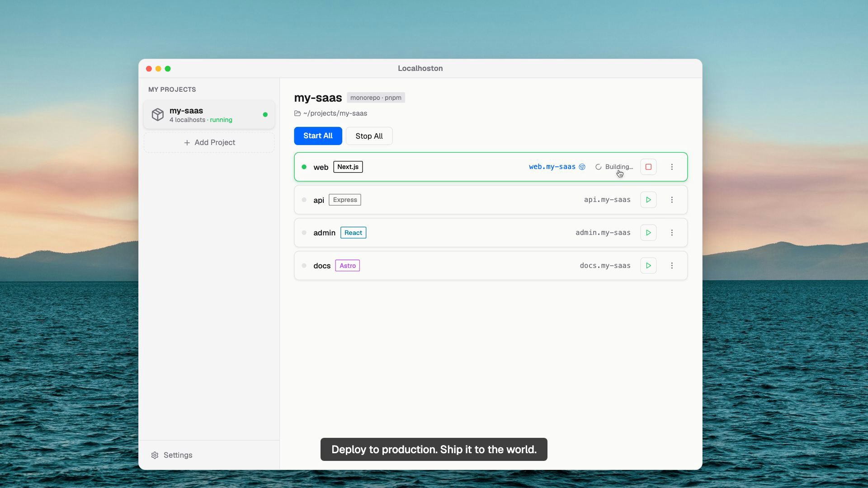The width and height of the screenshot is (868, 488).
Task: Add a new project
Action: [209, 142]
